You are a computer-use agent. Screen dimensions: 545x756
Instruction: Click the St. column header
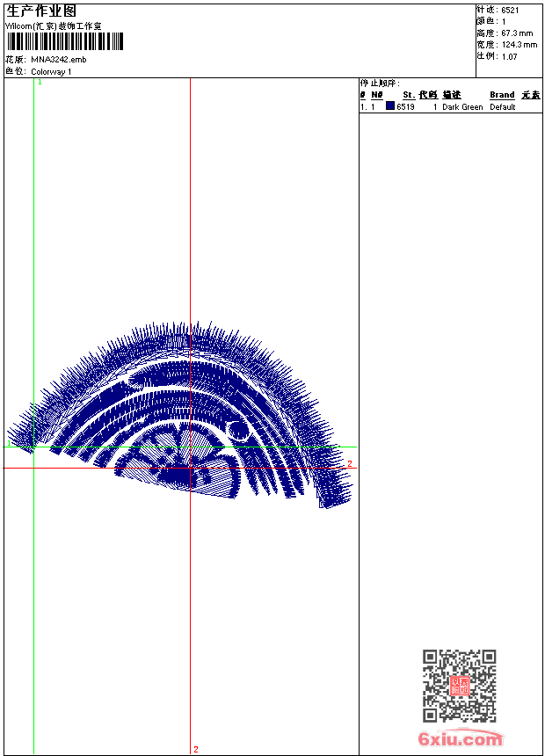(409, 95)
